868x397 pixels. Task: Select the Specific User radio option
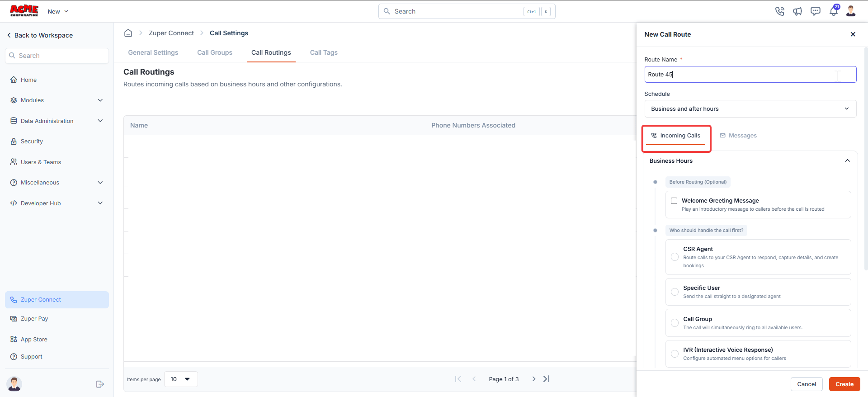coord(675,292)
